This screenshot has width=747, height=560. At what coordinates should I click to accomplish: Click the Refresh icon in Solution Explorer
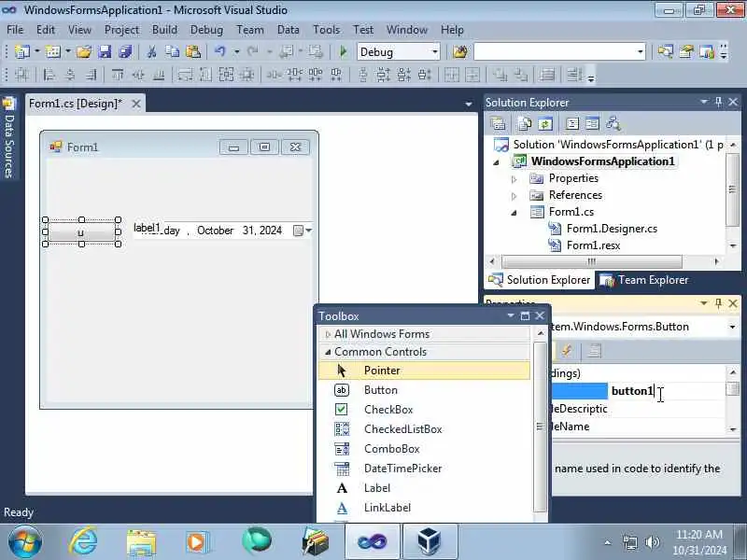click(545, 124)
